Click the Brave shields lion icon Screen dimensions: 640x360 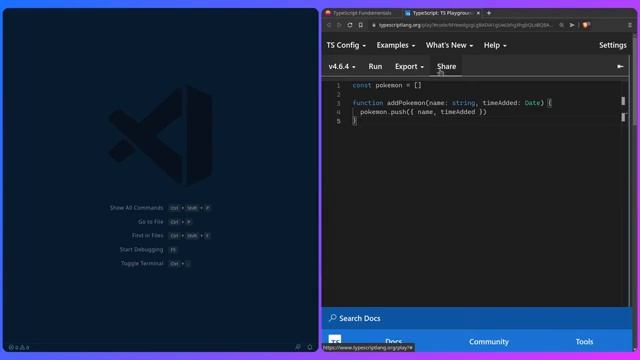point(586,25)
